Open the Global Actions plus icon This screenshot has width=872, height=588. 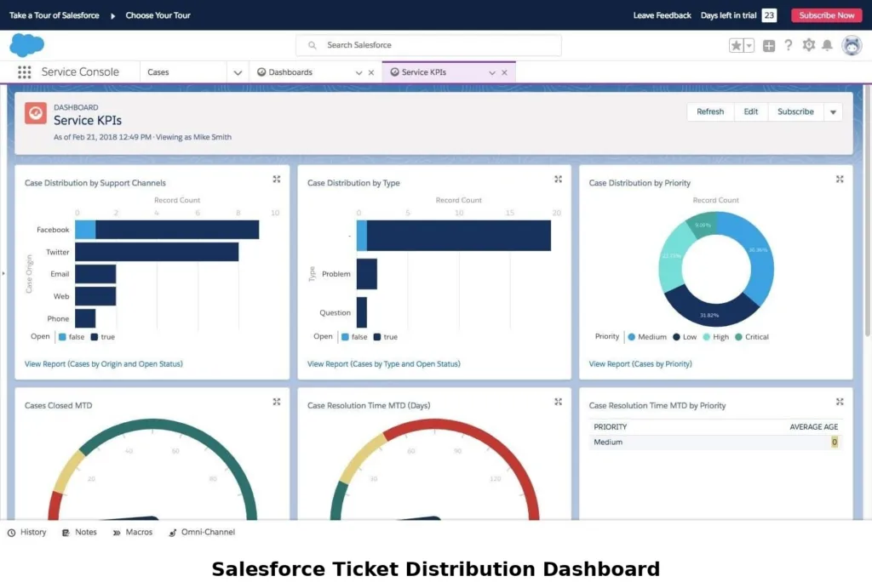pyautogui.click(x=769, y=46)
